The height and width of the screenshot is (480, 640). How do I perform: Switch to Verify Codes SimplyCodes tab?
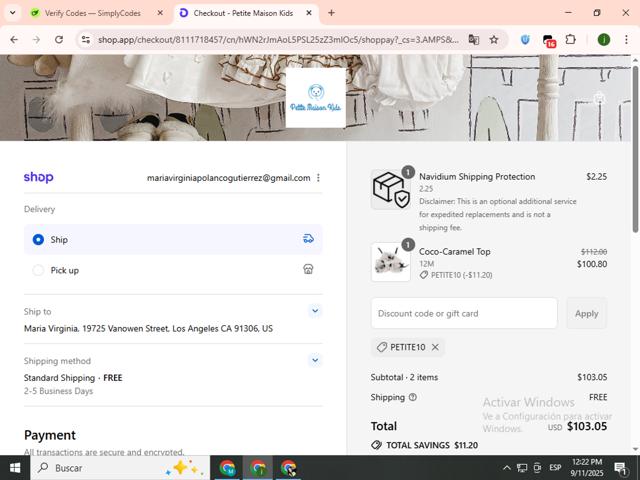coord(92,13)
